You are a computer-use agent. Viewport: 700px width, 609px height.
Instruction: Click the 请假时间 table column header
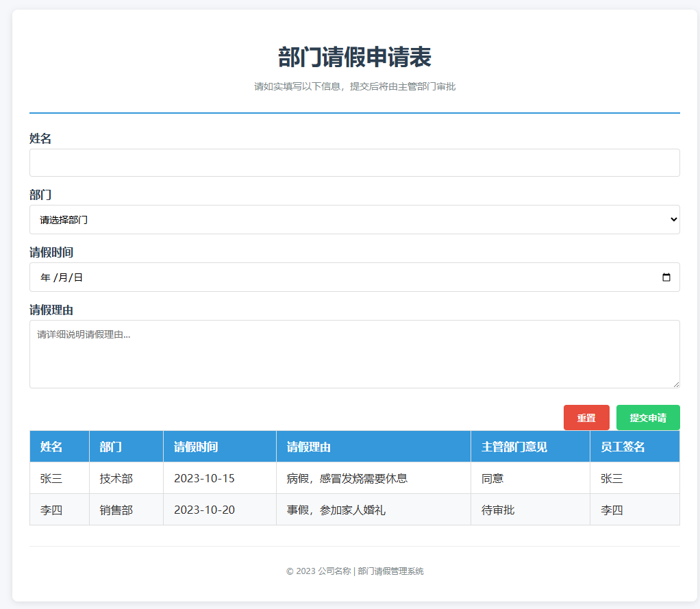coord(196,447)
